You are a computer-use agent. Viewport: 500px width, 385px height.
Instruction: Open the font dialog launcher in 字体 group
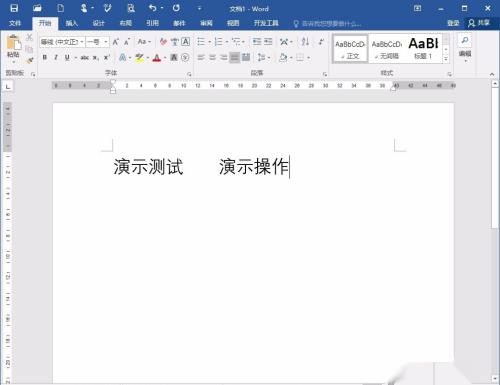click(189, 74)
